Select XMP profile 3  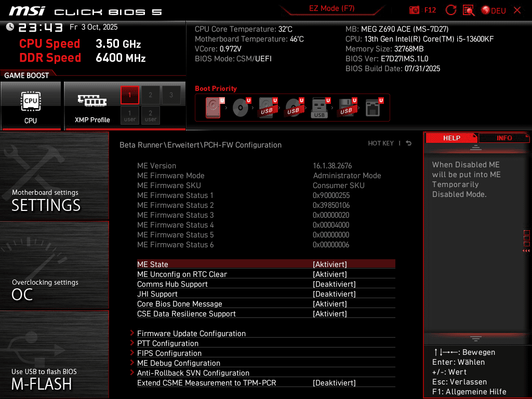point(171,95)
